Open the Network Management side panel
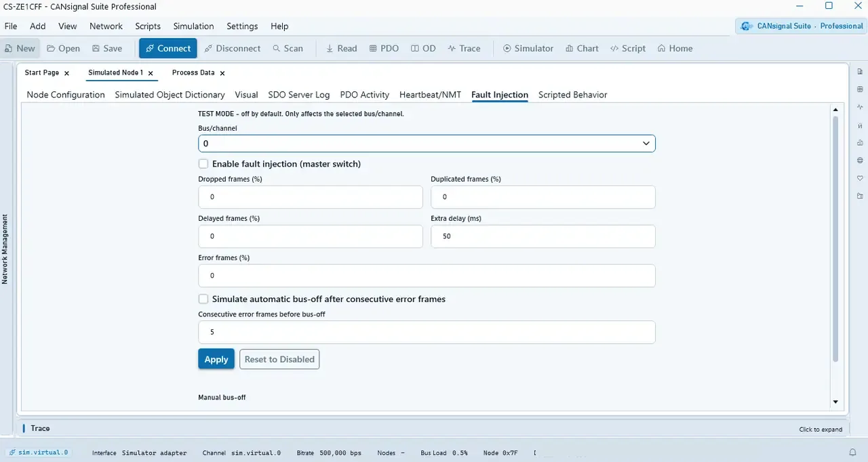The width and height of the screenshot is (868, 462). [5, 249]
